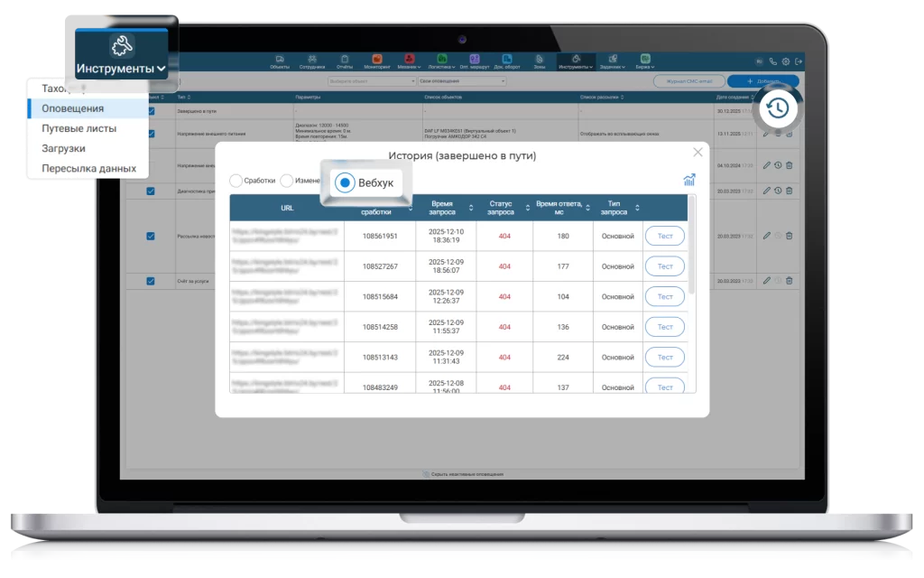Select Пересылка данных menu item

88,168
